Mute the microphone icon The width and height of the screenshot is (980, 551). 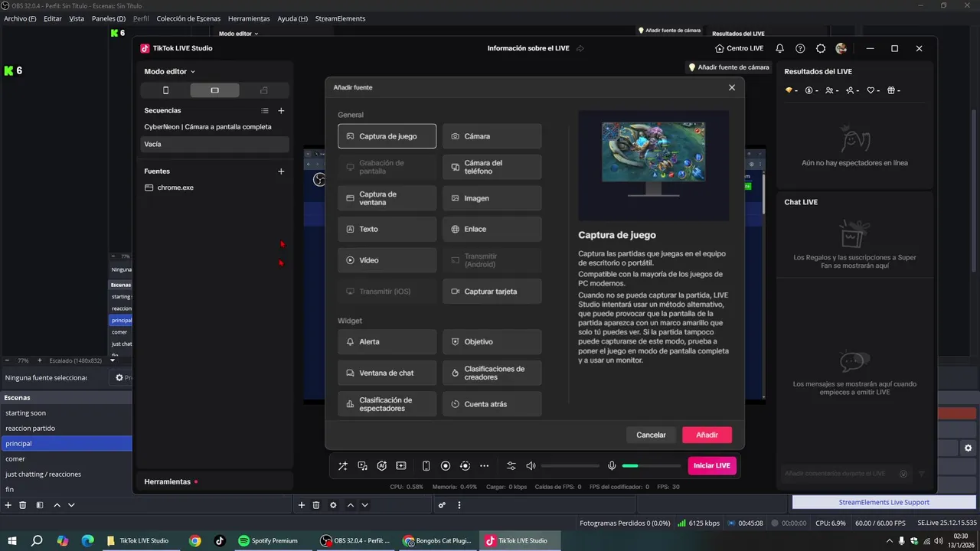[x=612, y=465]
